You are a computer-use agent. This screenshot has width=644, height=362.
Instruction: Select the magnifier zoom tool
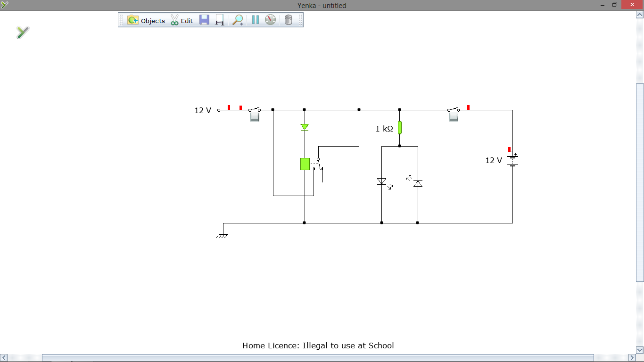point(238,20)
